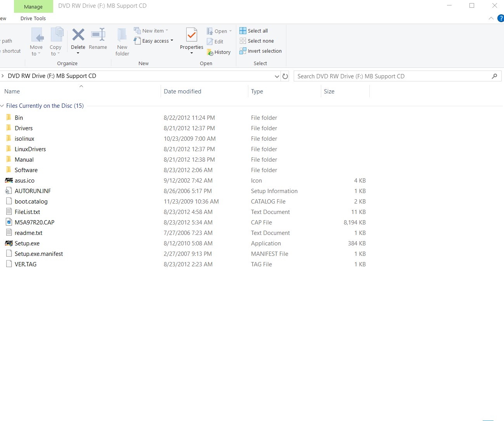The image size is (504, 421).
Task: Open the Help question mark icon
Action: (x=501, y=18)
